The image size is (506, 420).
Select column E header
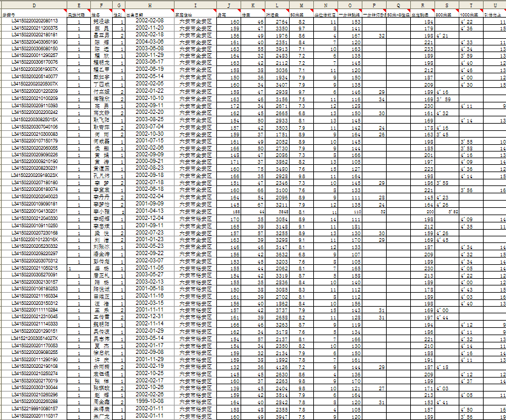point(79,5)
